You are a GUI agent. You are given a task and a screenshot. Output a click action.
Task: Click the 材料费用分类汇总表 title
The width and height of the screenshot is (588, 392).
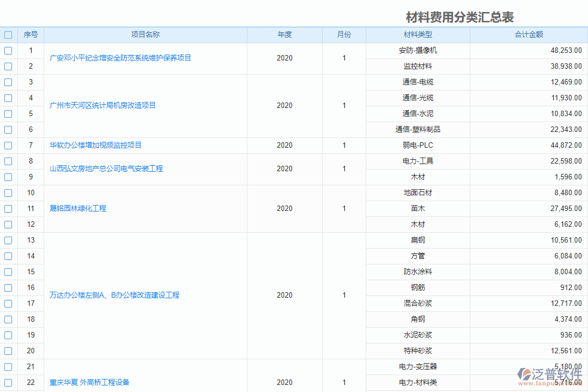click(460, 17)
